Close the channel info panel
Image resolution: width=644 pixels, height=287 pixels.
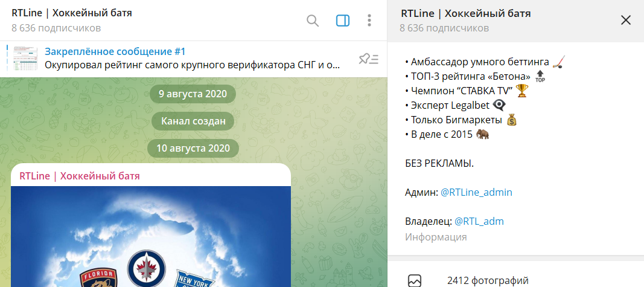click(625, 20)
